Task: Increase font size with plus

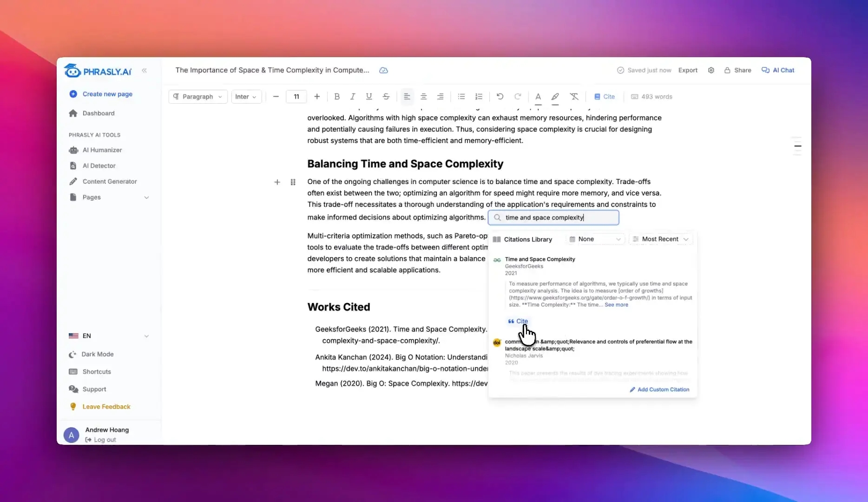Action: point(317,97)
